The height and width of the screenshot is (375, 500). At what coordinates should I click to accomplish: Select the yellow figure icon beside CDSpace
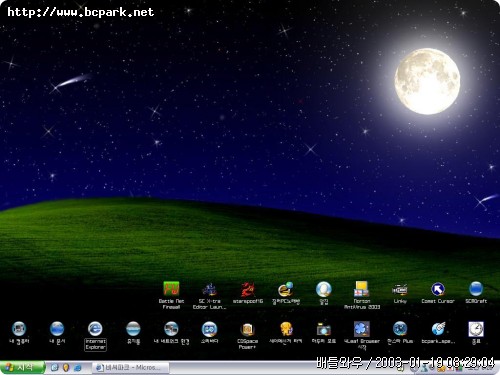tap(286, 329)
